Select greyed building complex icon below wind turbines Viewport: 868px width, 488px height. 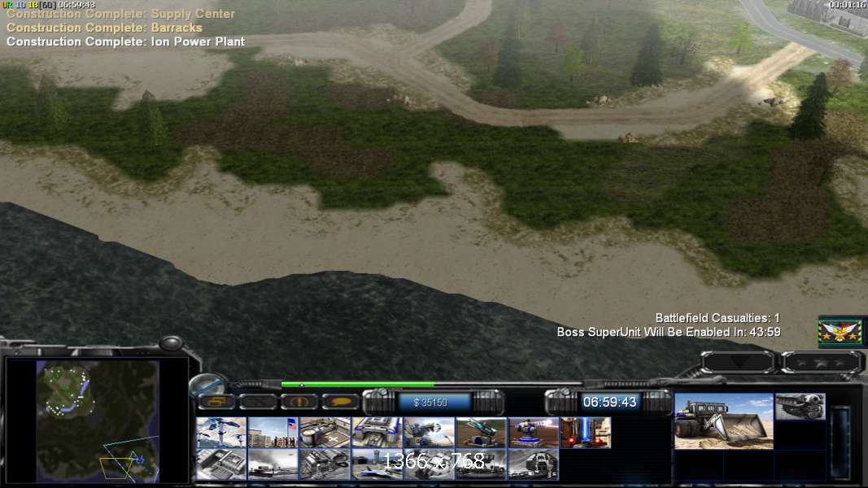point(221,464)
